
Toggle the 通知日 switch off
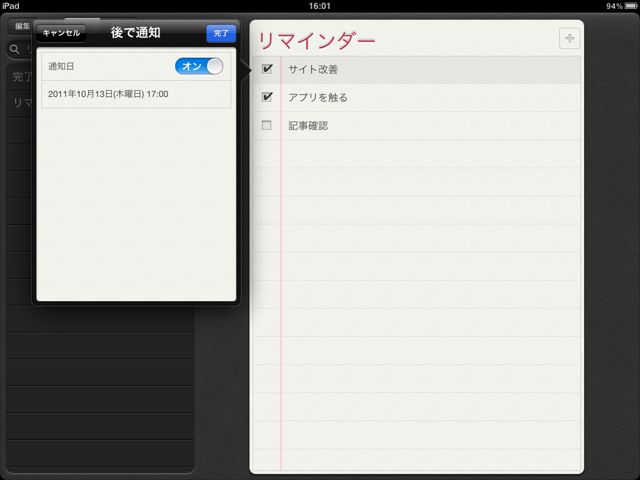(x=199, y=66)
